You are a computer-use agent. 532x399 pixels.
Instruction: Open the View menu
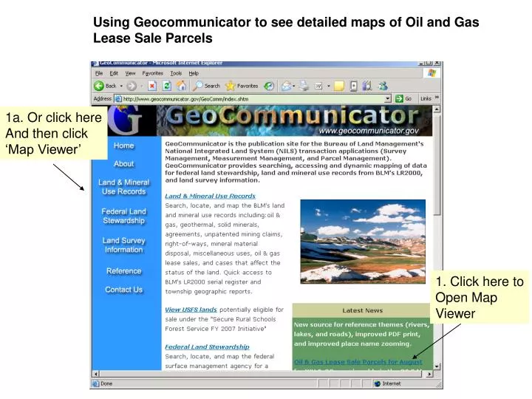[130, 73]
